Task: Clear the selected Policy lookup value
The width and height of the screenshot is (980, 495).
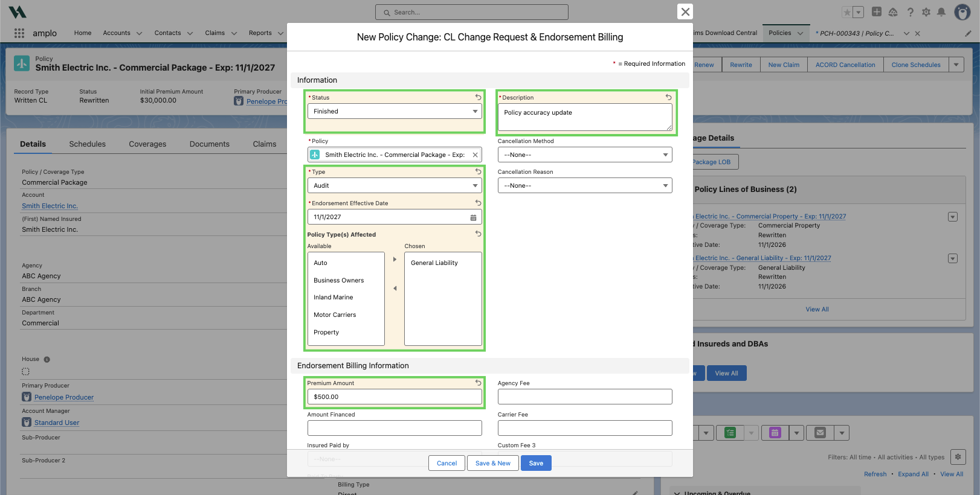Action: (475, 155)
